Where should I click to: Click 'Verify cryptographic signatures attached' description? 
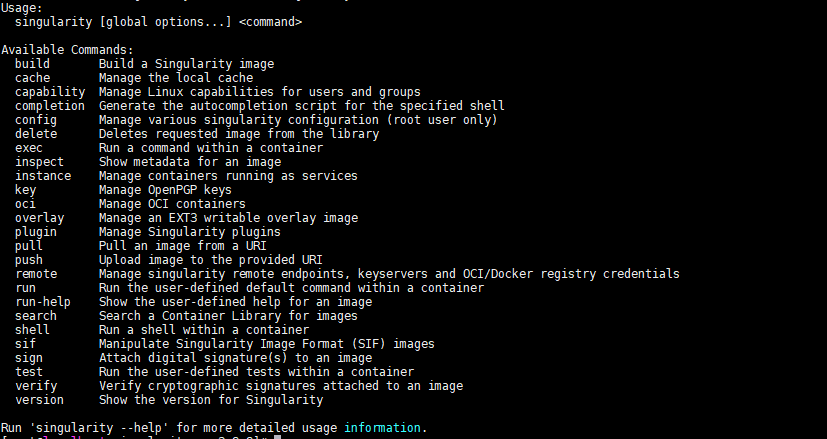(x=281, y=386)
